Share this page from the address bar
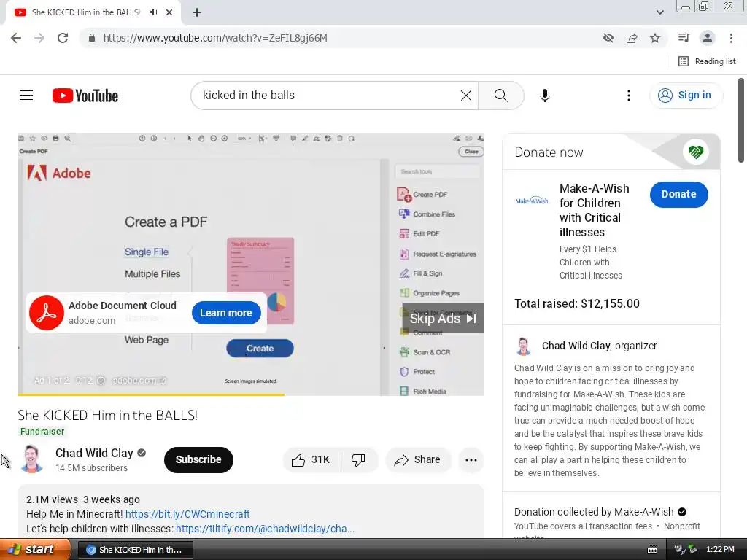 point(632,38)
